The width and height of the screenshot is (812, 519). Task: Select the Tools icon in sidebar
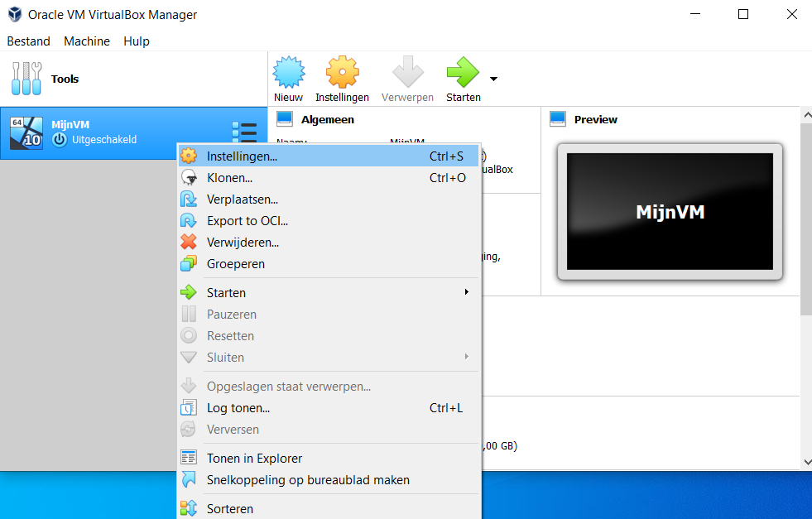(x=26, y=79)
